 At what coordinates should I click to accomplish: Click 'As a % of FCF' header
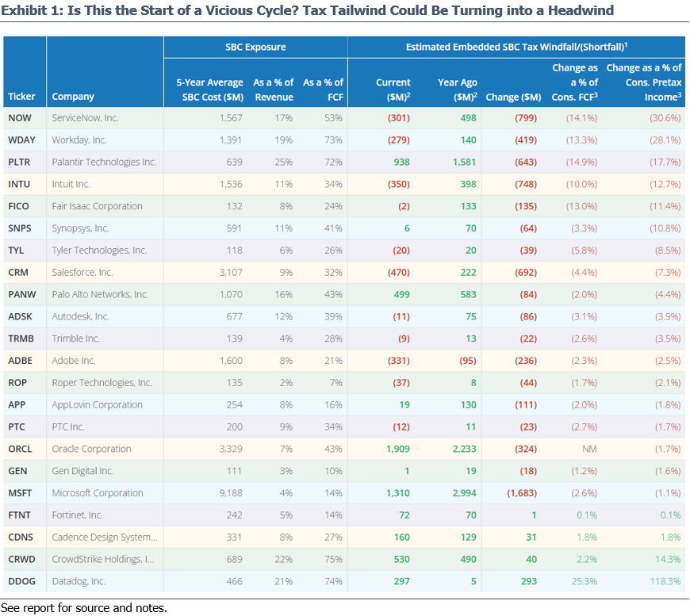(x=324, y=90)
